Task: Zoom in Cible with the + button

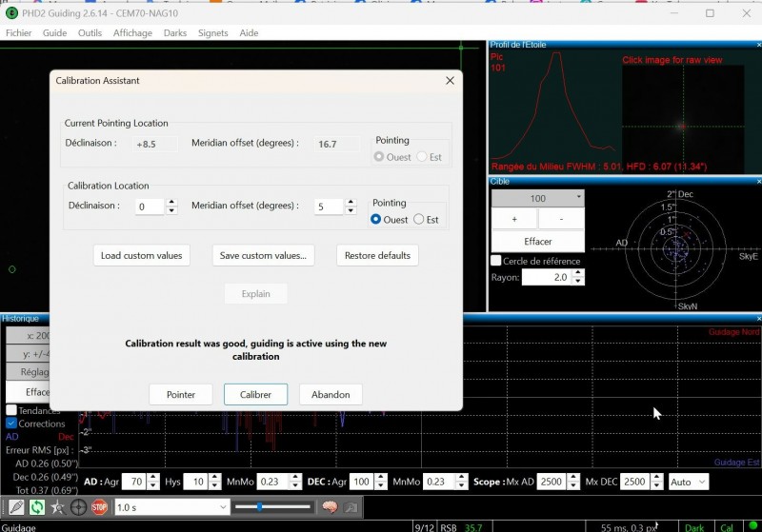Action: [514, 220]
